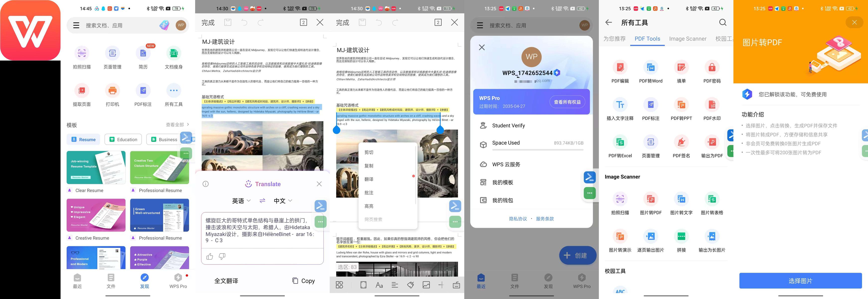Image resolution: width=868 pixels, height=299 pixels.
Task: Open the 隐私协议 link
Action: click(518, 219)
